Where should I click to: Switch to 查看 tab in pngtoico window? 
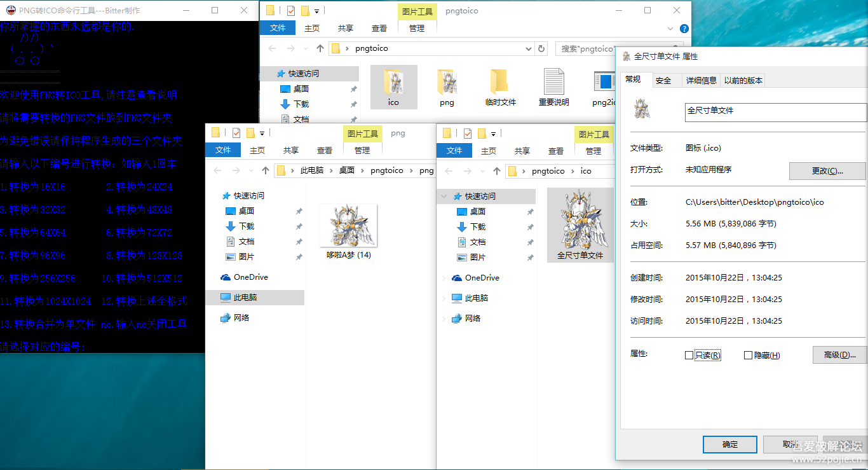(379, 28)
